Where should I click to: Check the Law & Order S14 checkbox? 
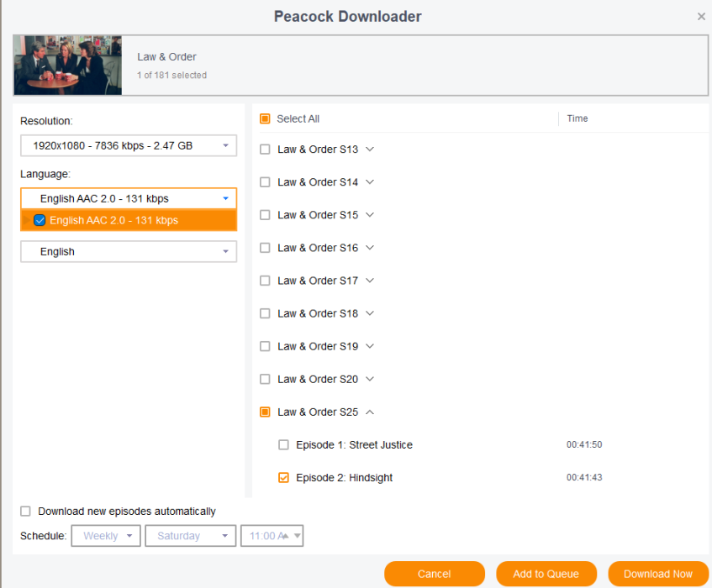click(x=265, y=182)
